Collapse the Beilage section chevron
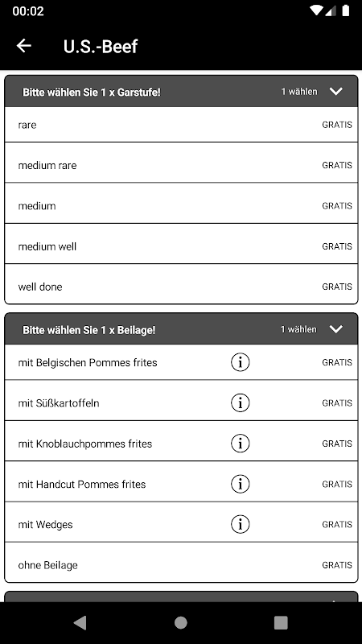Screen dimensions: 362x644 [x=335, y=329]
